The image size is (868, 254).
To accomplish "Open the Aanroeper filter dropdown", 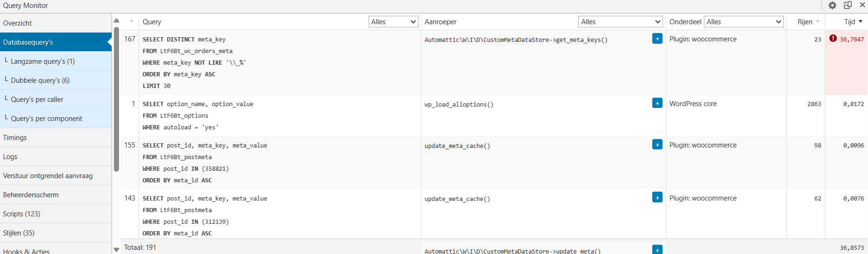I will tap(620, 22).
